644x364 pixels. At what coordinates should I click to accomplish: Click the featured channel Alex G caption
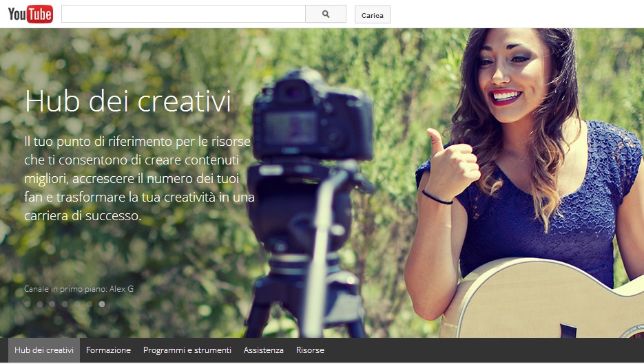79,288
